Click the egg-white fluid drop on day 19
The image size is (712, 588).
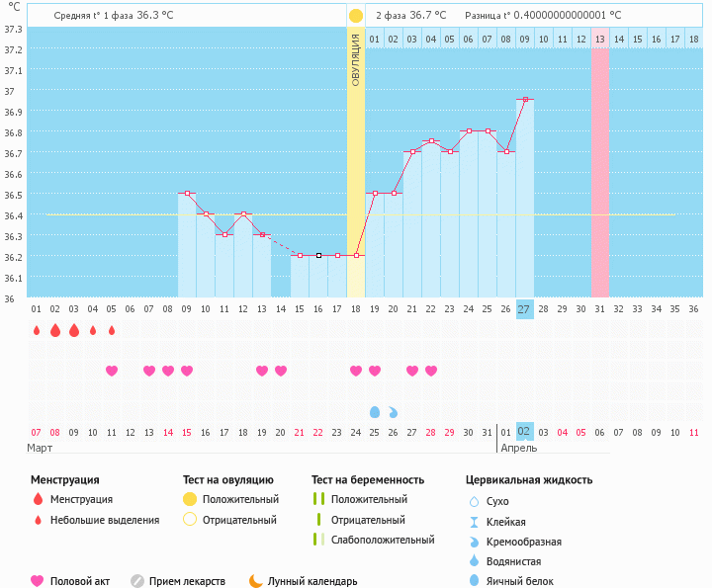click(x=374, y=411)
